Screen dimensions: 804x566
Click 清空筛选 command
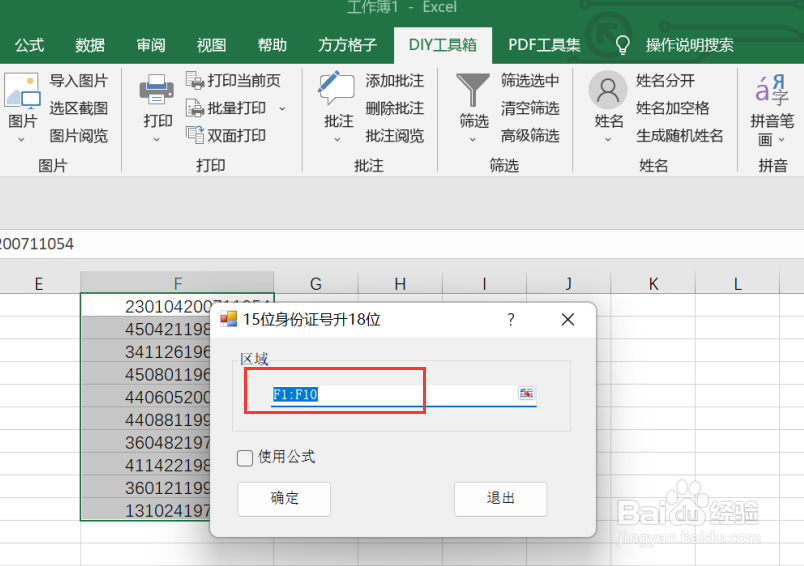click(x=530, y=108)
